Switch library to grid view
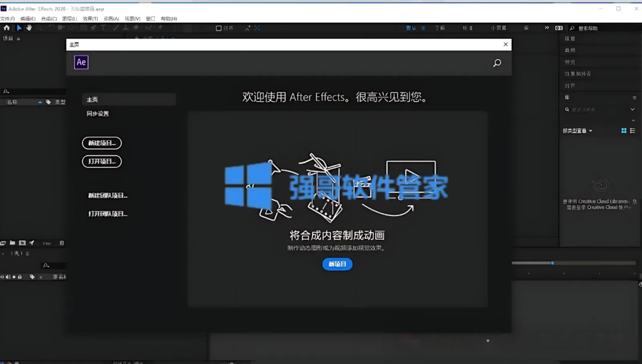The width and height of the screenshot is (642, 364). point(624,131)
